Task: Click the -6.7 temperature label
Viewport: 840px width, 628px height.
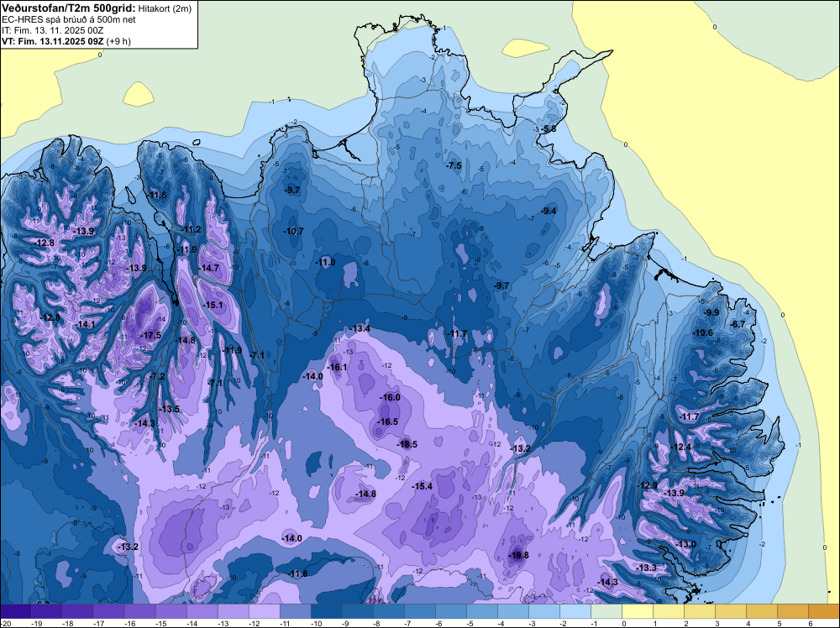Action: pos(738,324)
